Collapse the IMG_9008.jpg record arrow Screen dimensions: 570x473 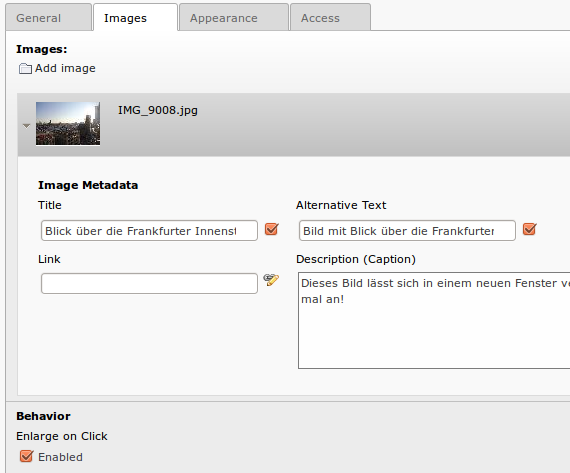[26, 126]
